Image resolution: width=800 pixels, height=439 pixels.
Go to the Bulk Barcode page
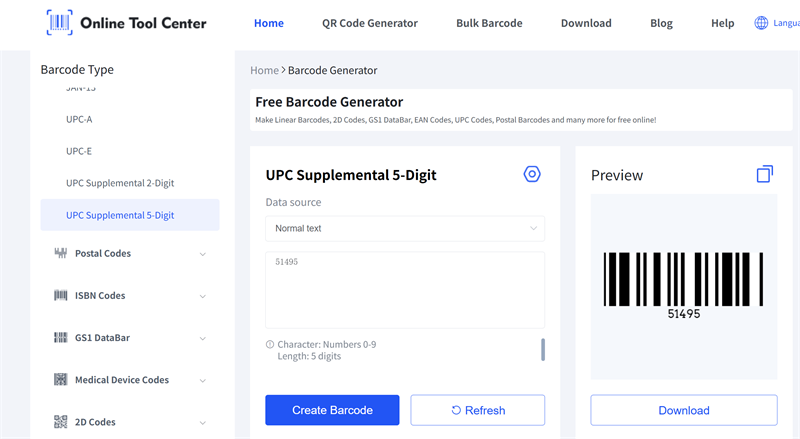[x=489, y=23]
